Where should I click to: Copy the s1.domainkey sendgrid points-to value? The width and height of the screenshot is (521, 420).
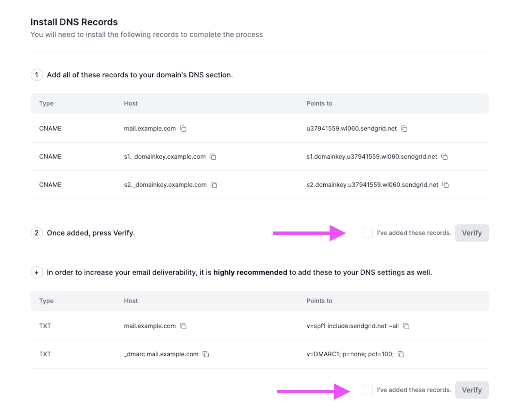pyautogui.click(x=445, y=157)
